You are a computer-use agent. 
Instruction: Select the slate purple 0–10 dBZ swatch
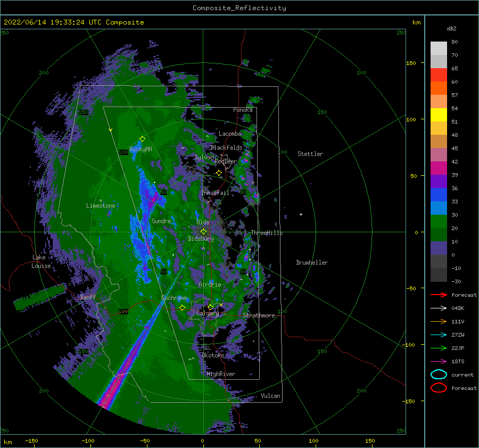coord(439,248)
